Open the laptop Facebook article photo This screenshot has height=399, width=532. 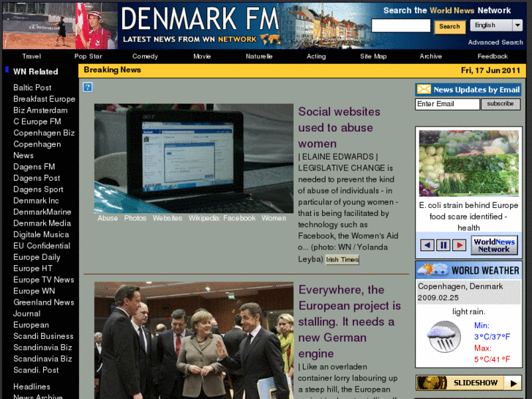pos(194,158)
